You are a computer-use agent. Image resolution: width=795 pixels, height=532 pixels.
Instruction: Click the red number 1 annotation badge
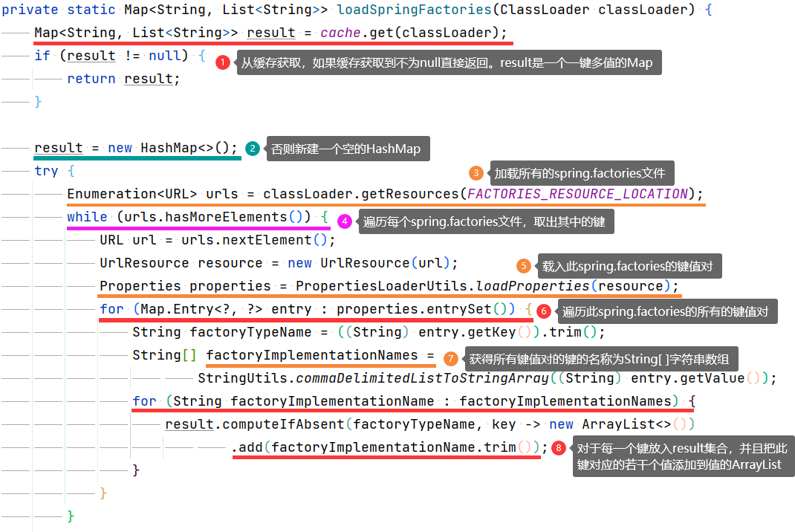pyautogui.click(x=223, y=63)
